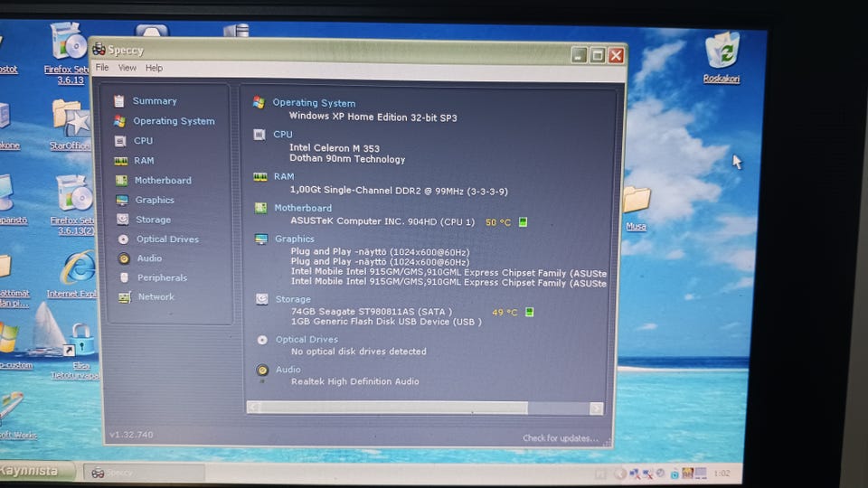Click the Audio heading in summary

288,370
